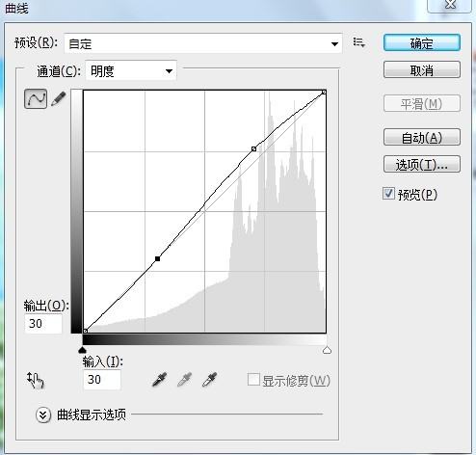Image resolution: width=476 pixels, height=455 pixels.
Task: Enable the 显示修剪 show clipping checkbox
Action: [x=253, y=380]
